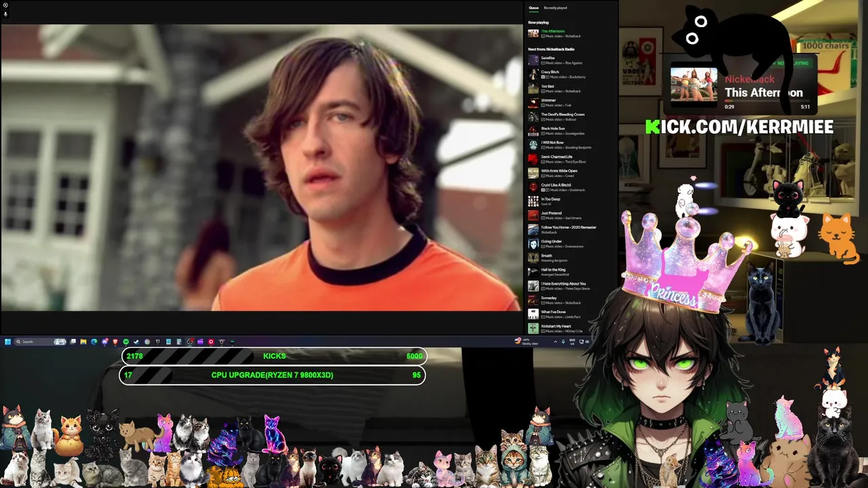Open Steam from the taskbar
Image resolution: width=868 pixels, height=488 pixels.
point(136,342)
